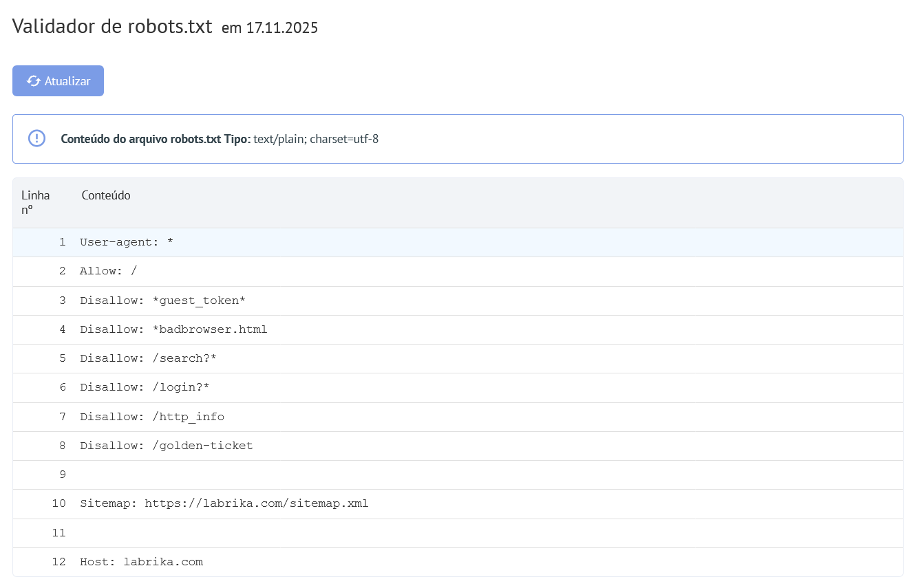The height and width of the screenshot is (588, 916).
Task: Select the Disallow: /search?* rule
Action: pos(148,358)
